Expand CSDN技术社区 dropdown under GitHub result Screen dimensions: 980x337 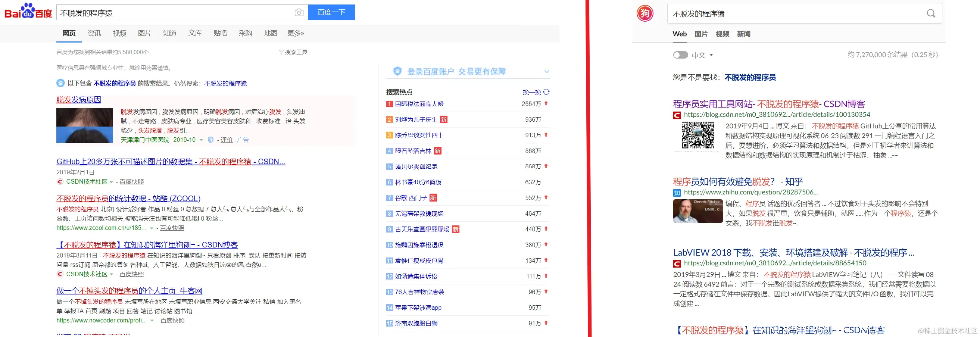(x=112, y=182)
